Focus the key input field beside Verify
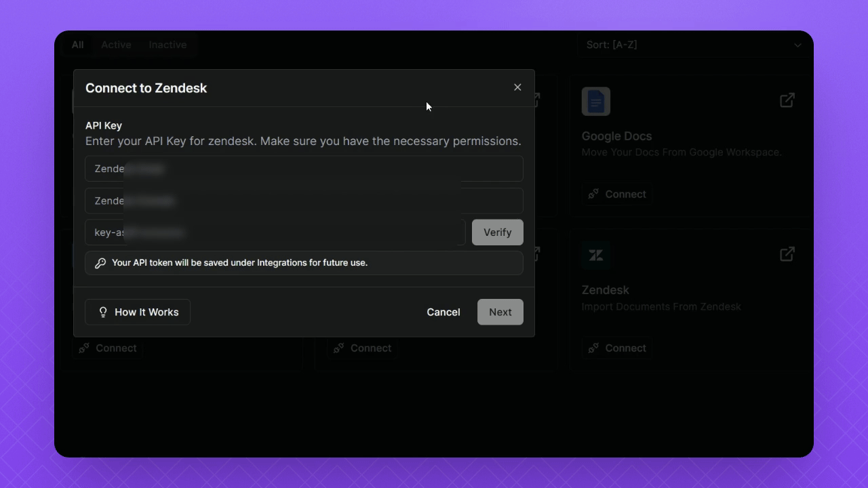The width and height of the screenshot is (868, 488). pos(275,232)
